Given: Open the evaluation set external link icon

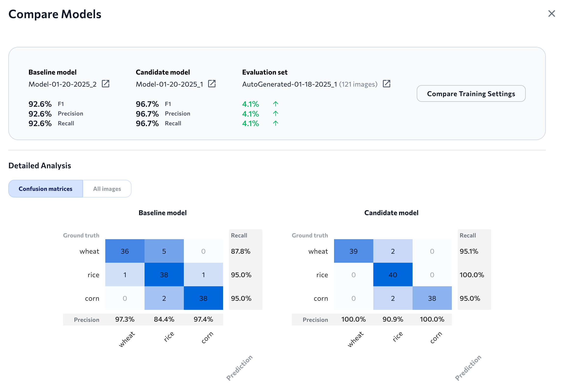Looking at the screenshot, I should (x=386, y=84).
